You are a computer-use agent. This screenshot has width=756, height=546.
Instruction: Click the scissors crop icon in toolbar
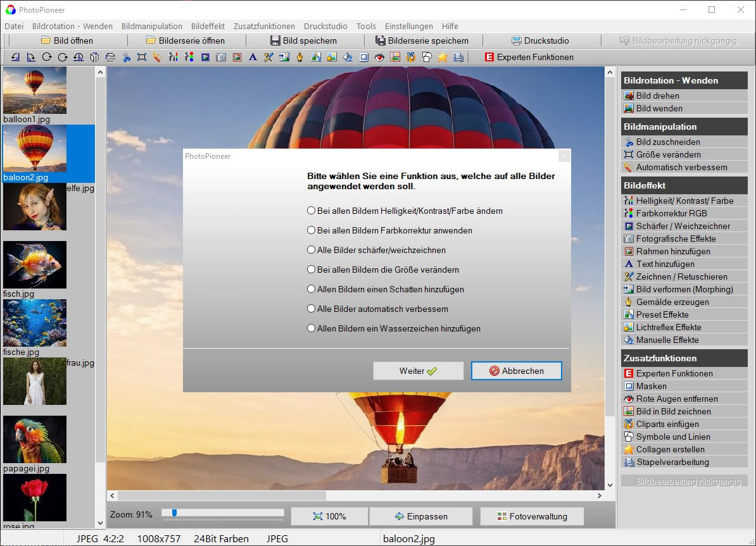[126, 57]
